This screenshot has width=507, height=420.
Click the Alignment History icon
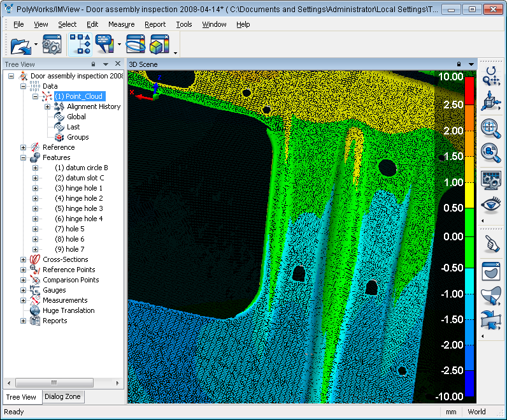click(59, 106)
